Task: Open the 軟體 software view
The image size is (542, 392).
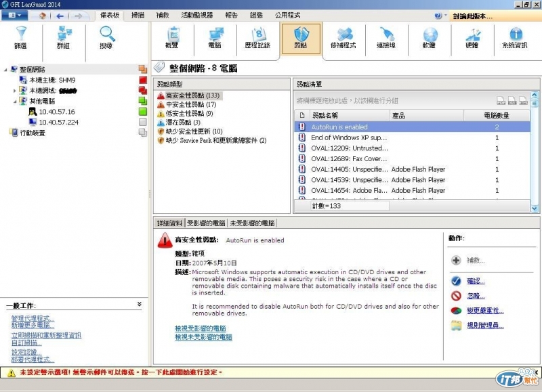Action: 430,38
